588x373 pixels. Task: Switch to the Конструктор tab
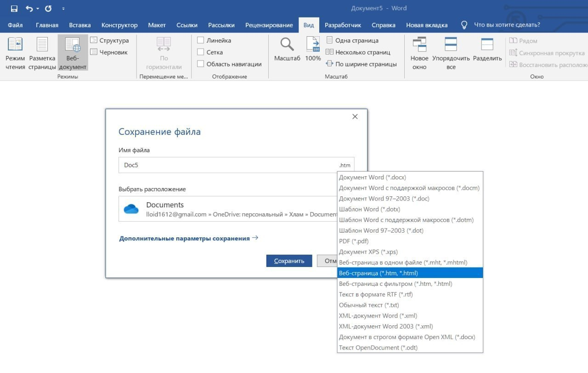(x=119, y=25)
